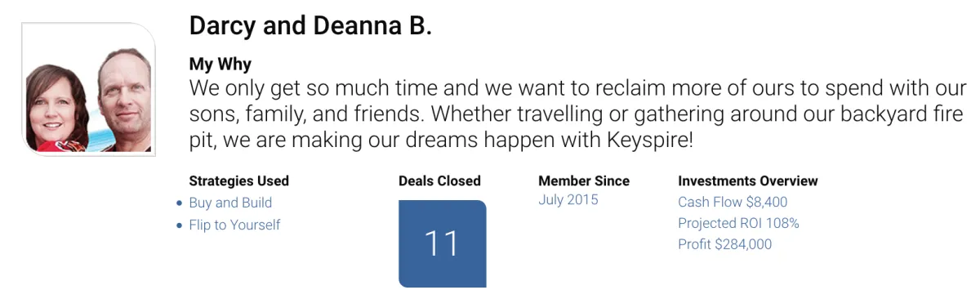Click the Investments Overview heading

coord(747,181)
